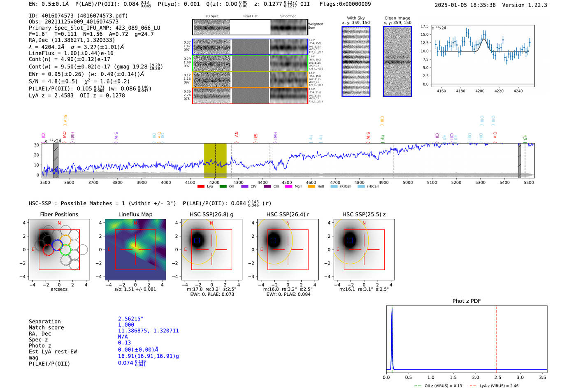
Task: Open the With Sky image cutout
Action: (356, 61)
